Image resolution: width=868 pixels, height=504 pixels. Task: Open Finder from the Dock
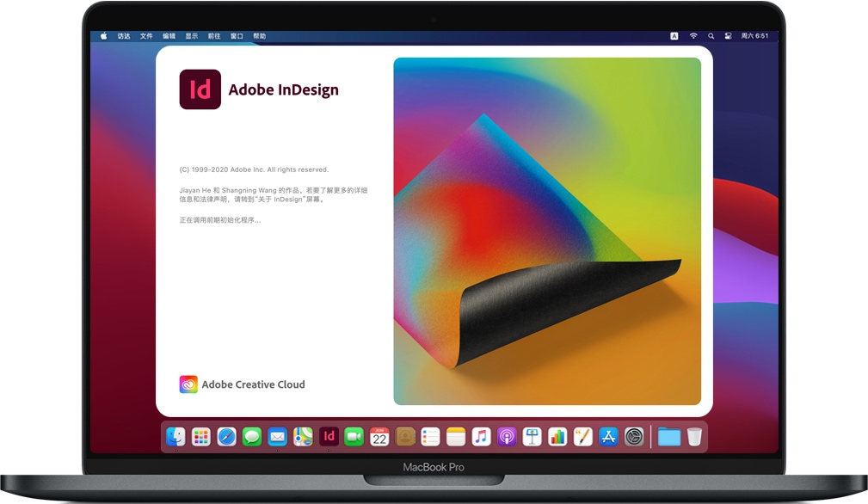click(x=175, y=437)
